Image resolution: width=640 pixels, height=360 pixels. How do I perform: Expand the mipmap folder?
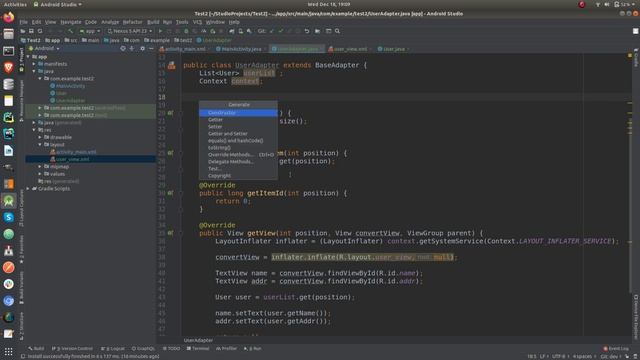point(40,167)
